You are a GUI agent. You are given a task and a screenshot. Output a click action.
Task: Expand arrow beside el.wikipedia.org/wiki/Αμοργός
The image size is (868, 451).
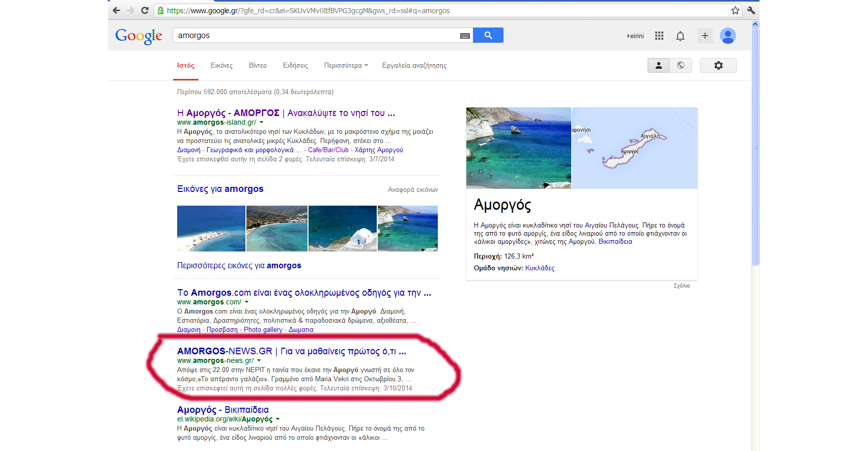pyautogui.click(x=277, y=419)
